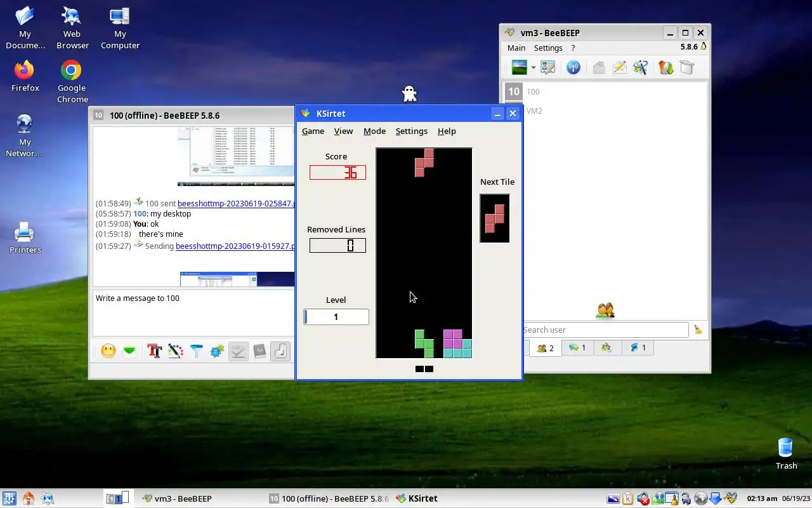Image resolution: width=812 pixels, height=508 pixels.
Task: Open the start menu button on taskbar
Action: 9,498
